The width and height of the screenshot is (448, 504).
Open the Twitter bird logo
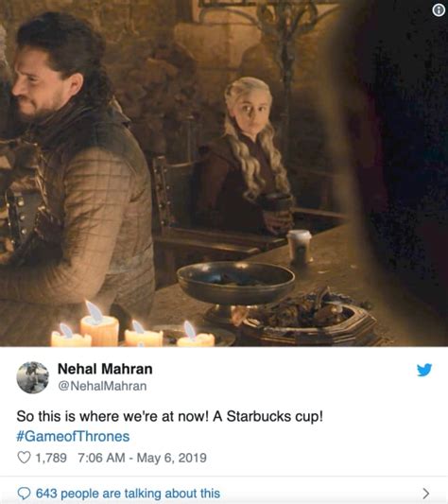[x=424, y=370]
